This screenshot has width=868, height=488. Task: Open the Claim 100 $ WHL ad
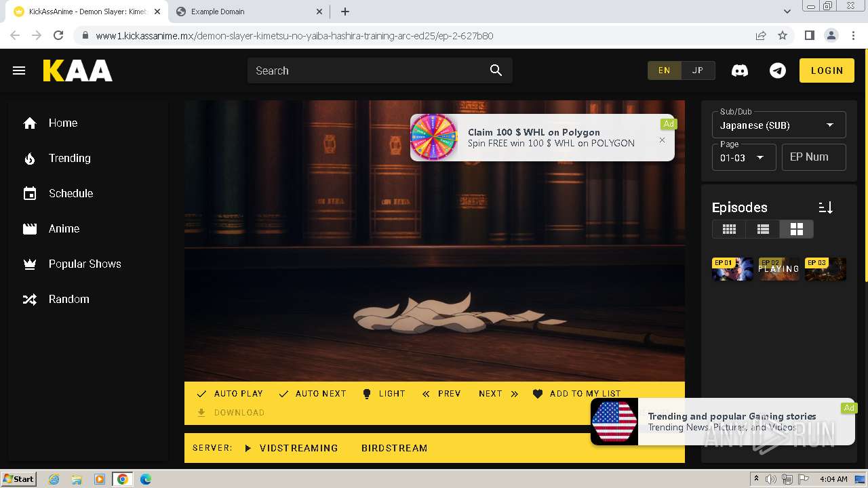click(542, 138)
